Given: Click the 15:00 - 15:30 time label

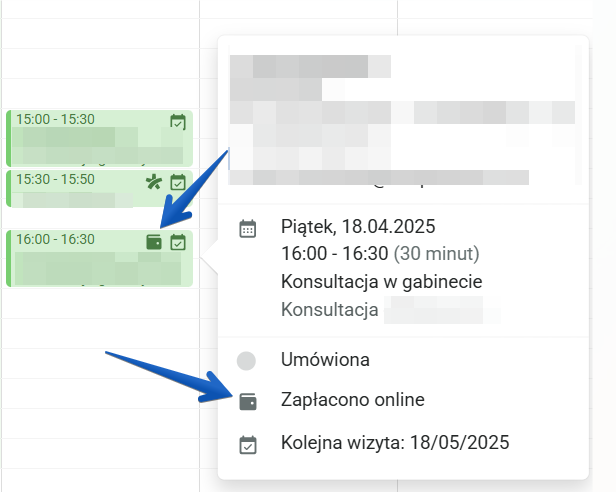Looking at the screenshot, I should coord(55,119).
